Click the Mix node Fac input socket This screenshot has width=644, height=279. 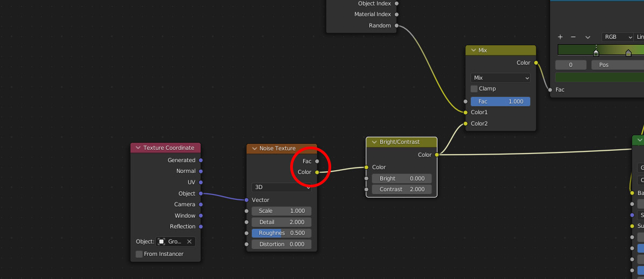465,101
